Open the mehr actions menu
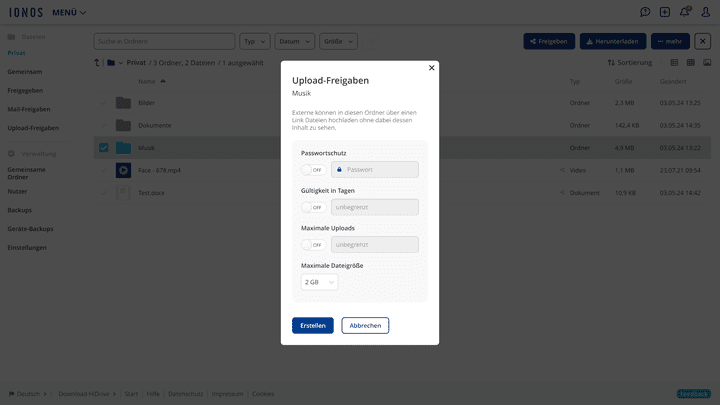 pyautogui.click(x=670, y=41)
